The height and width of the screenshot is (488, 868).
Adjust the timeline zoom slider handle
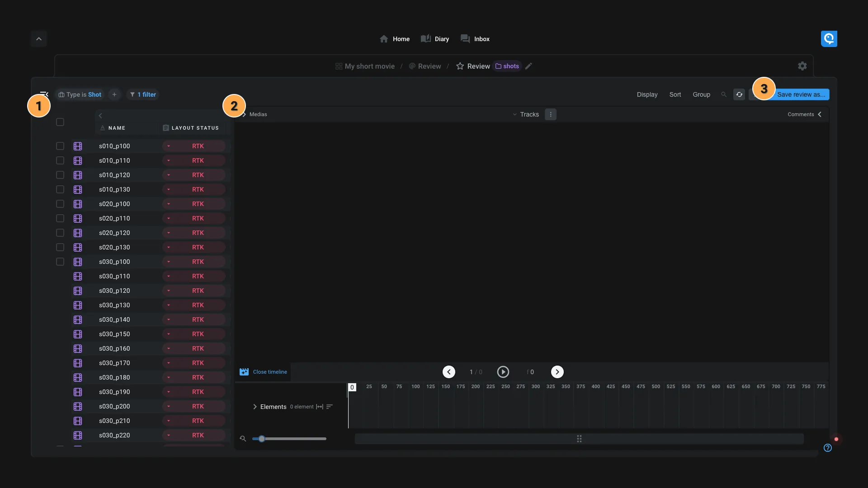261,439
